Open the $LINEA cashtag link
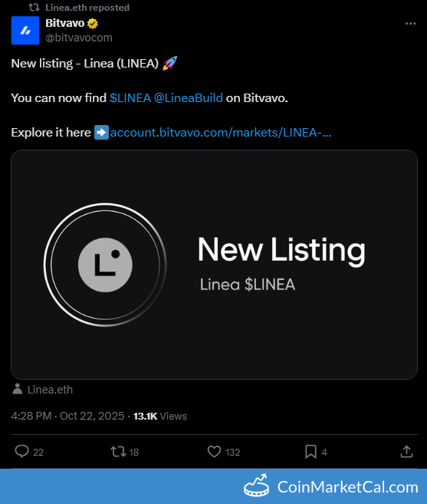 tap(130, 97)
